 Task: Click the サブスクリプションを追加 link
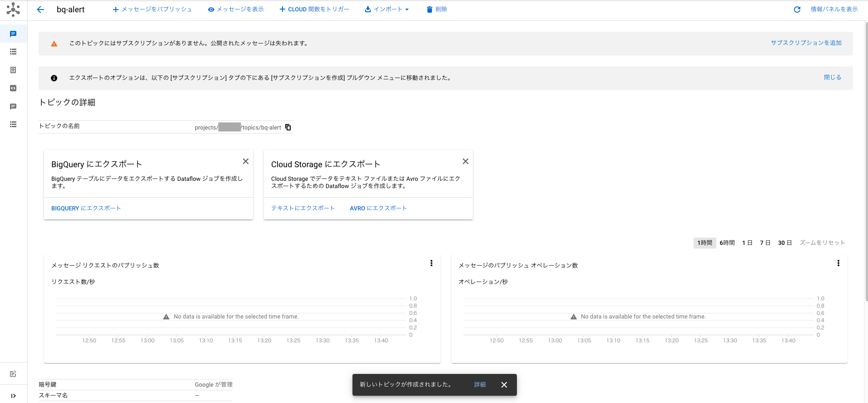pyautogui.click(x=806, y=43)
